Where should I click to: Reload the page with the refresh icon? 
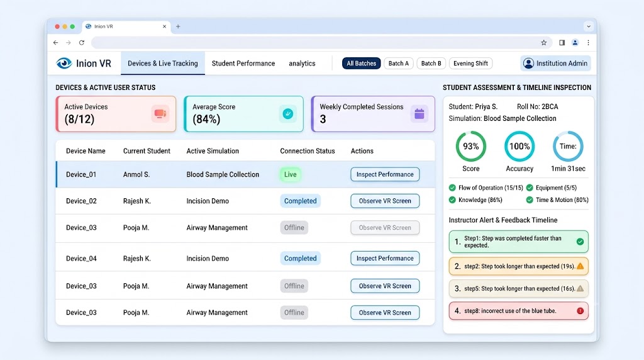(82, 43)
